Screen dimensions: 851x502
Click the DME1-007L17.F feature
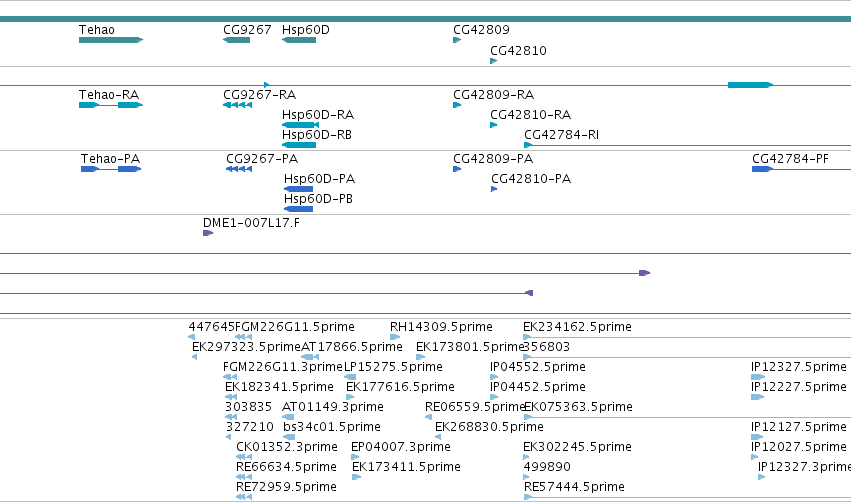pyautogui.click(x=208, y=233)
